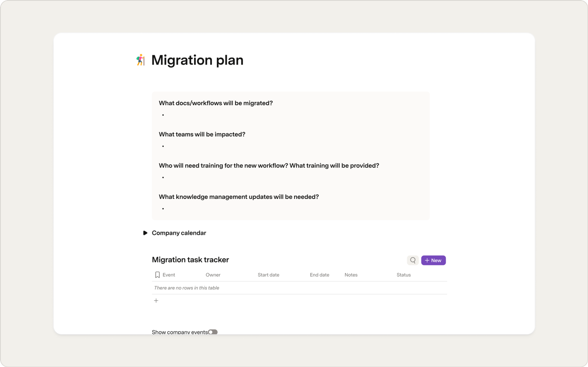Add a new row with New button

[x=433, y=260]
